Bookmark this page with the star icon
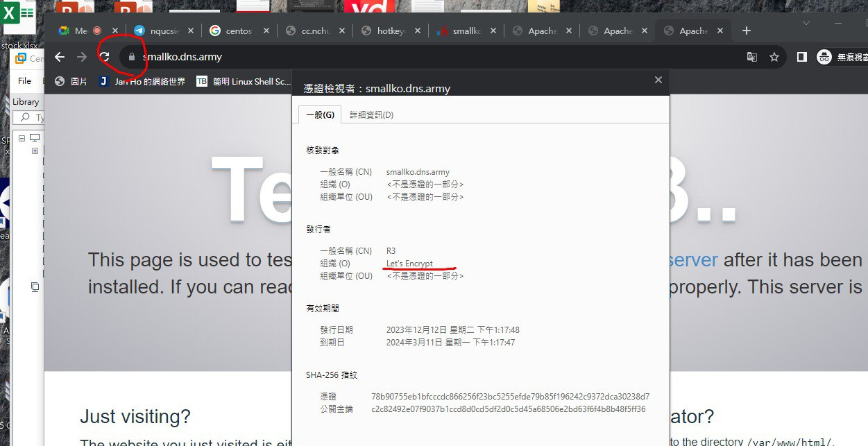 [774, 57]
